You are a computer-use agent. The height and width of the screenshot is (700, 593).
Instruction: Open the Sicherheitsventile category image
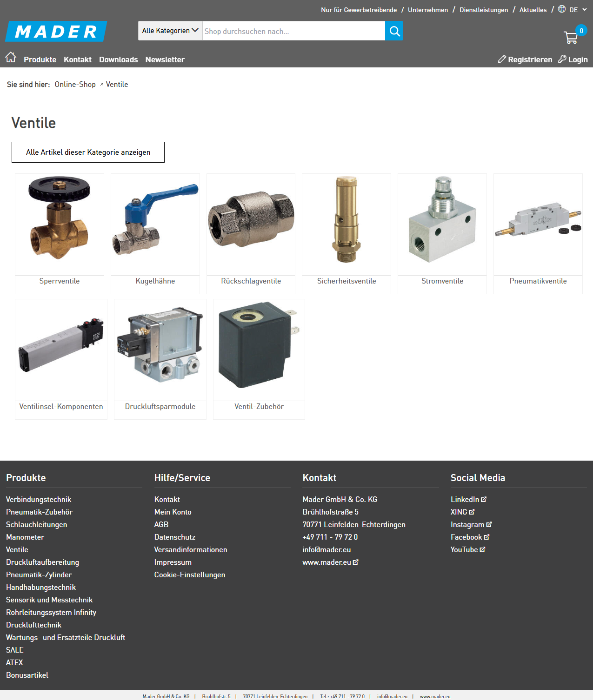(346, 225)
